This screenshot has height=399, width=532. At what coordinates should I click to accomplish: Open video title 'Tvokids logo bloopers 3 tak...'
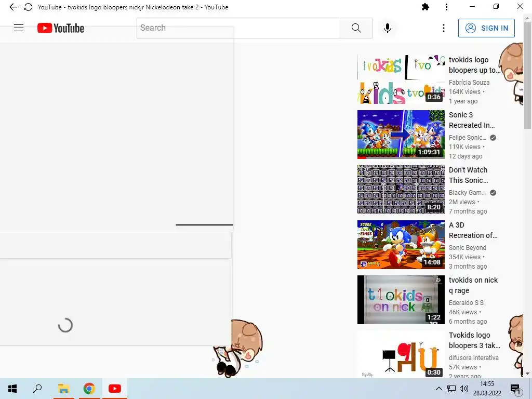pos(474,340)
